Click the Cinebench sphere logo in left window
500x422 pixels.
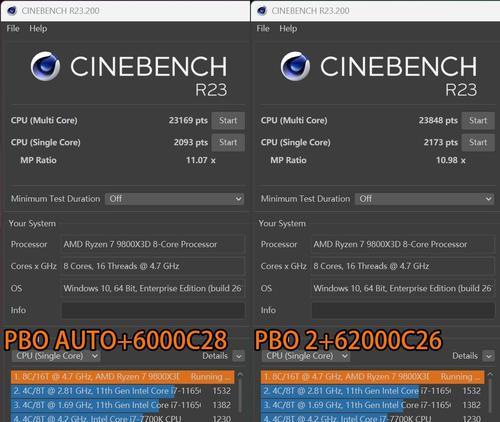[45, 66]
